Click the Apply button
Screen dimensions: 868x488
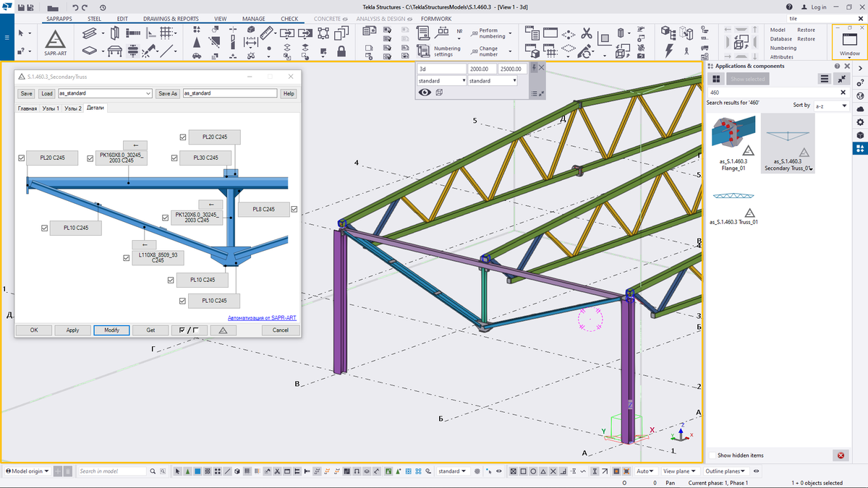click(x=73, y=330)
